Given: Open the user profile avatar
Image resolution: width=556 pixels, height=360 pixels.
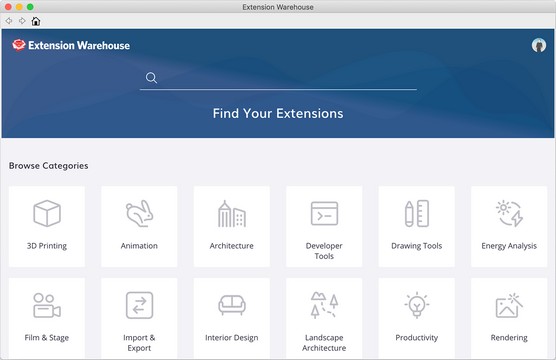Looking at the screenshot, I should tap(539, 45).
